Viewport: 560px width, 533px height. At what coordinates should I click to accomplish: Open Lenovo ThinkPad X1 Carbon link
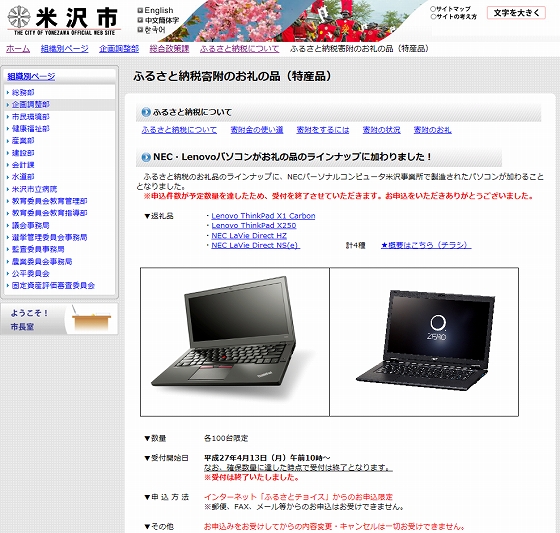(263, 216)
